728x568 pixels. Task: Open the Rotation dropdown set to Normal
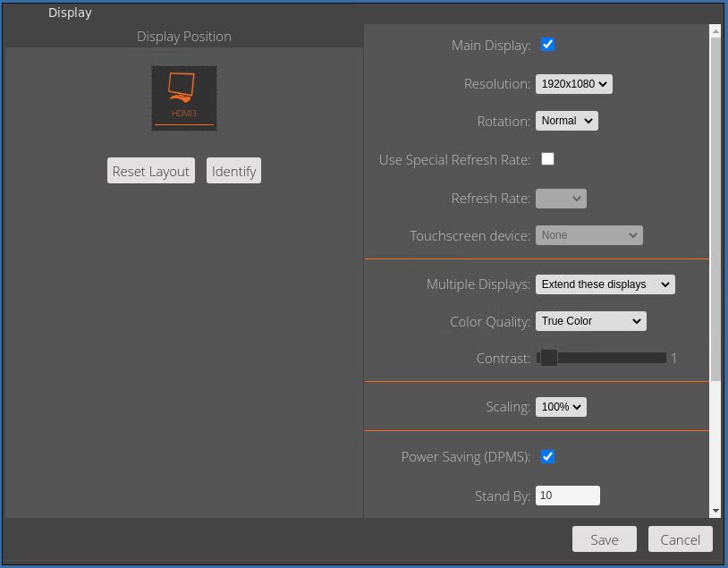(566, 121)
